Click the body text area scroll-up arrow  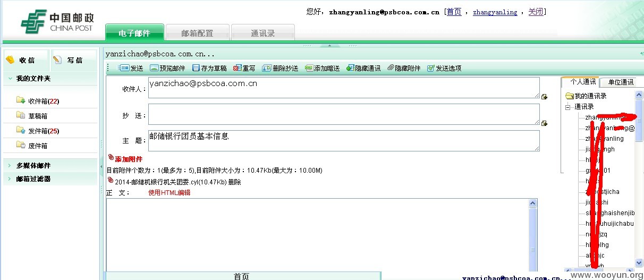[533, 203]
